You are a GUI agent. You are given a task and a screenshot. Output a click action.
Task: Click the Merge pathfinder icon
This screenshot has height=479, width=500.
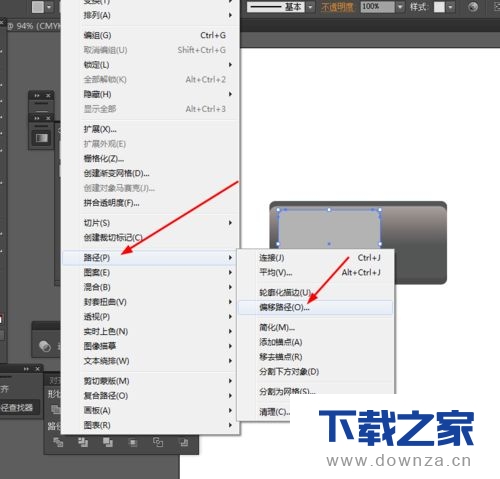(108, 442)
